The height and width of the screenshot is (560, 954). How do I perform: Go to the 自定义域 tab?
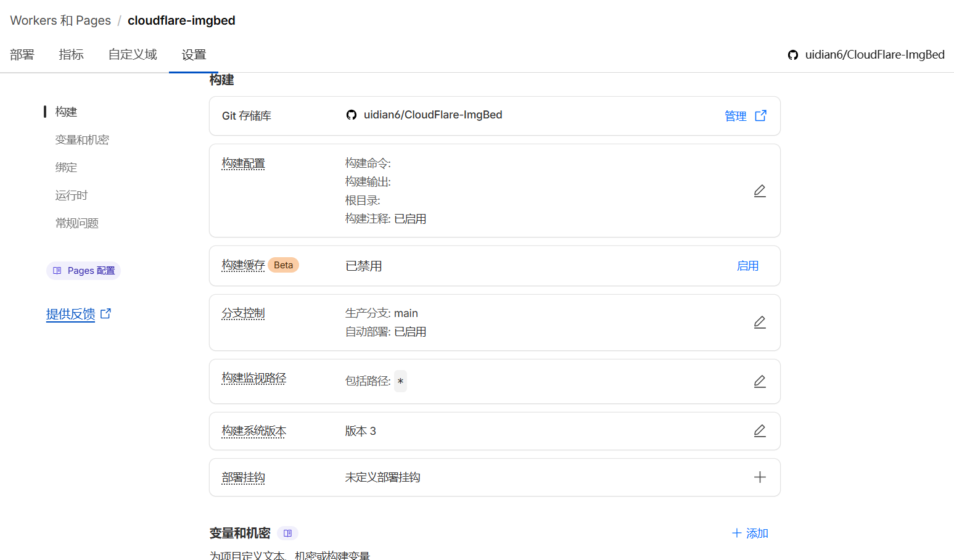[x=133, y=55]
